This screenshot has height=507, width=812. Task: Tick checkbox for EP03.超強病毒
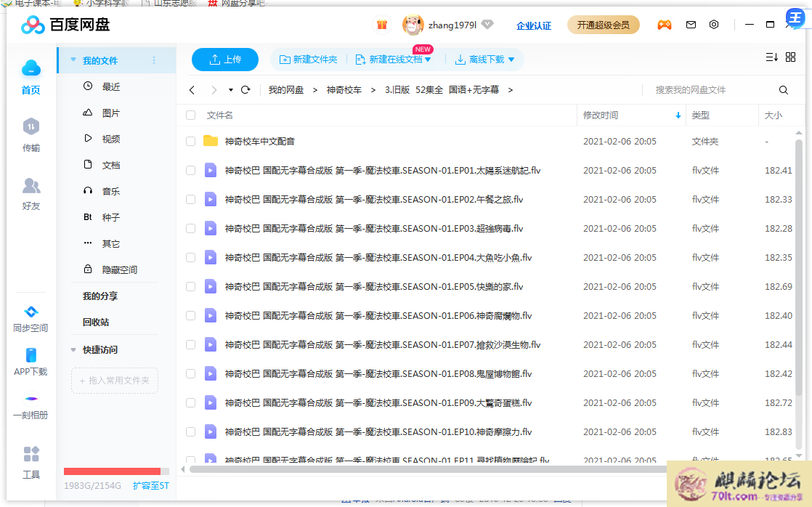coord(190,228)
